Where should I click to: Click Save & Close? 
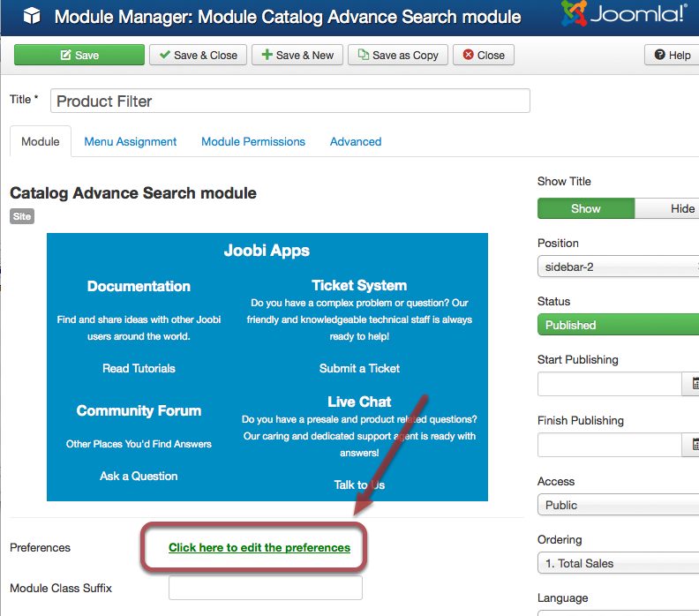[198, 55]
